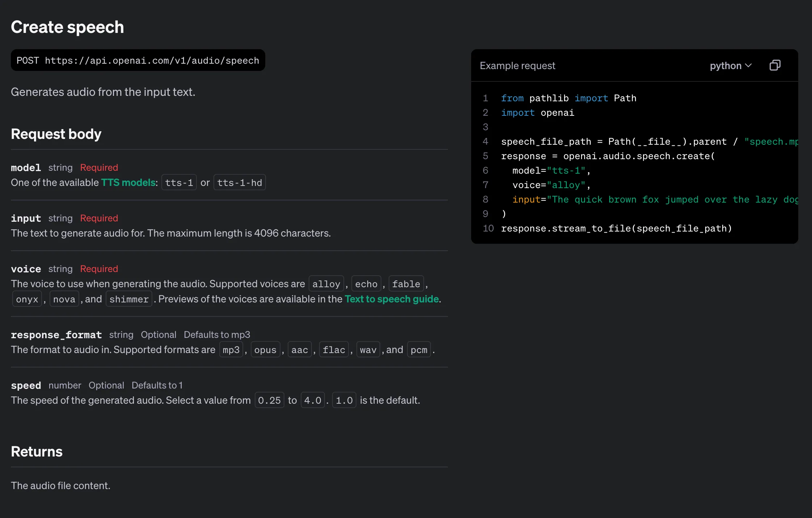Click the mp3 format pill

coord(231,349)
